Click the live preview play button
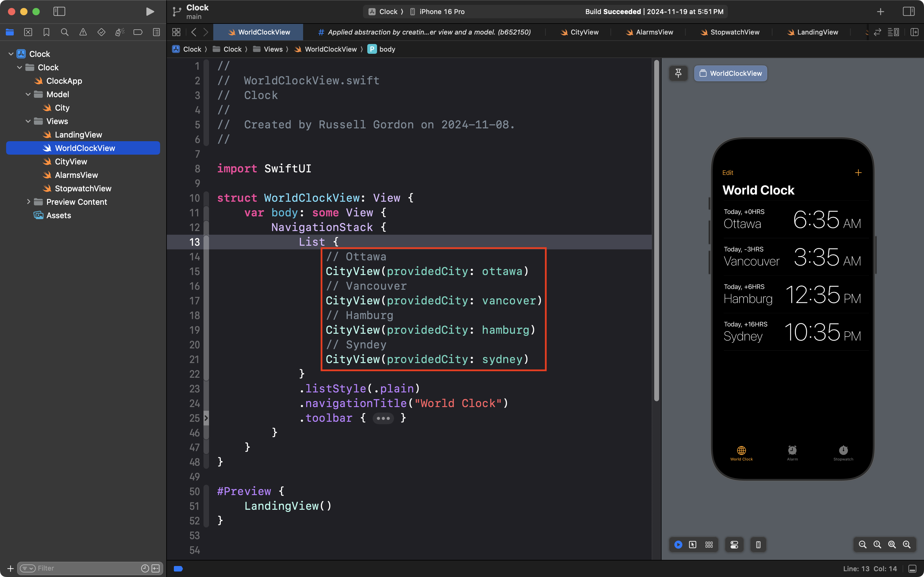Image resolution: width=924 pixels, height=577 pixels. [x=678, y=545]
